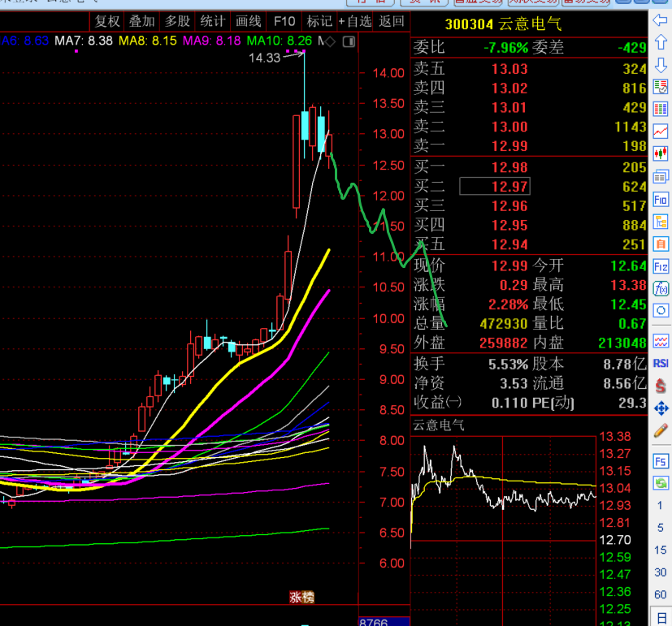Click the 总量 value 472930
The width and height of the screenshot is (672, 626).
pos(504,324)
